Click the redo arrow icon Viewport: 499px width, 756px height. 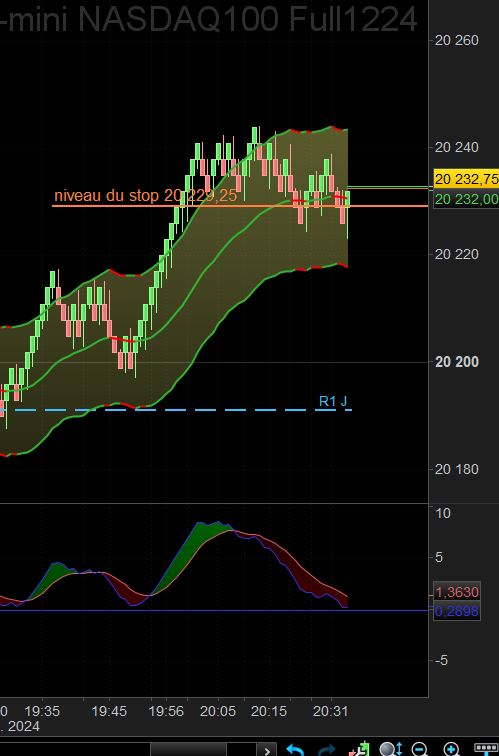point(327,750)
